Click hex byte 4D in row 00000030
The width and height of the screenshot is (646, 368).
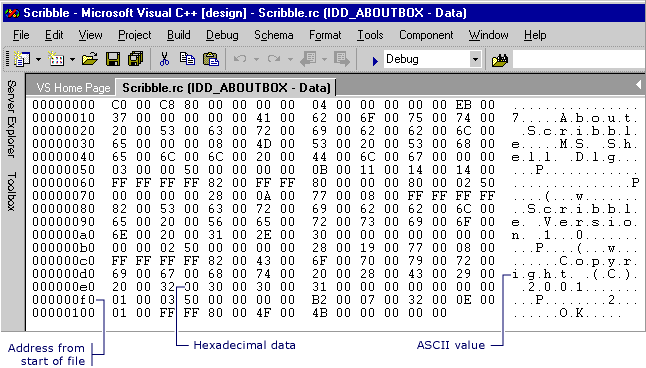(x=264, y=144)
